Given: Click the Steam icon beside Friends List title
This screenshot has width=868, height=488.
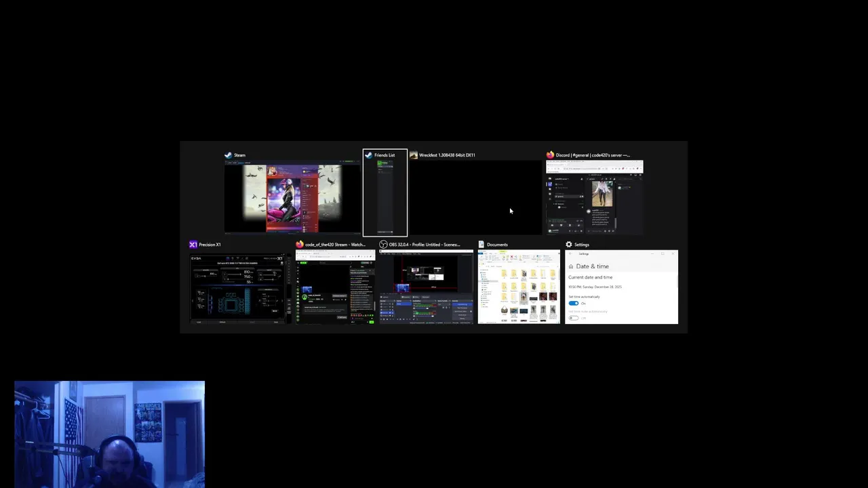Looking at the screenshot, I should click(368, 155).
